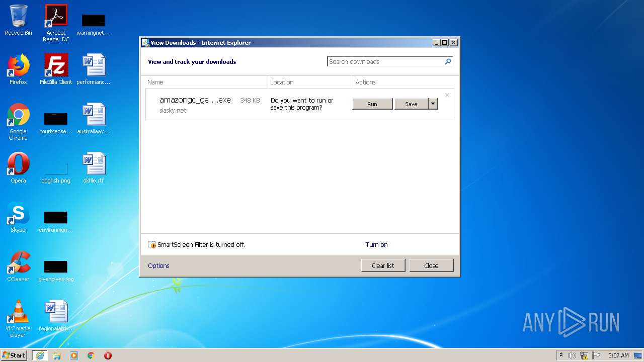Click the taskbar clock showing 3:07 AM
This screenshot has width=644, height=362.
pyautogui.click(x=618, y=355)
